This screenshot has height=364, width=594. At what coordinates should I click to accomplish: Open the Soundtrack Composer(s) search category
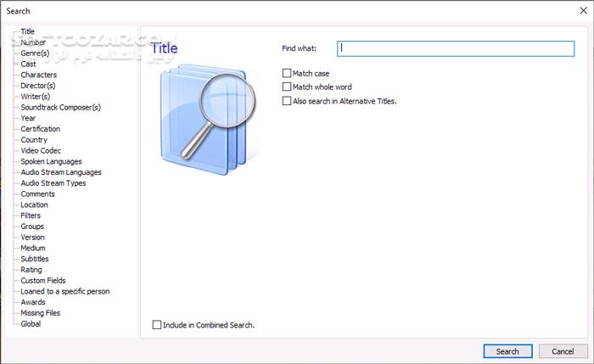click(x=60, y=107)
